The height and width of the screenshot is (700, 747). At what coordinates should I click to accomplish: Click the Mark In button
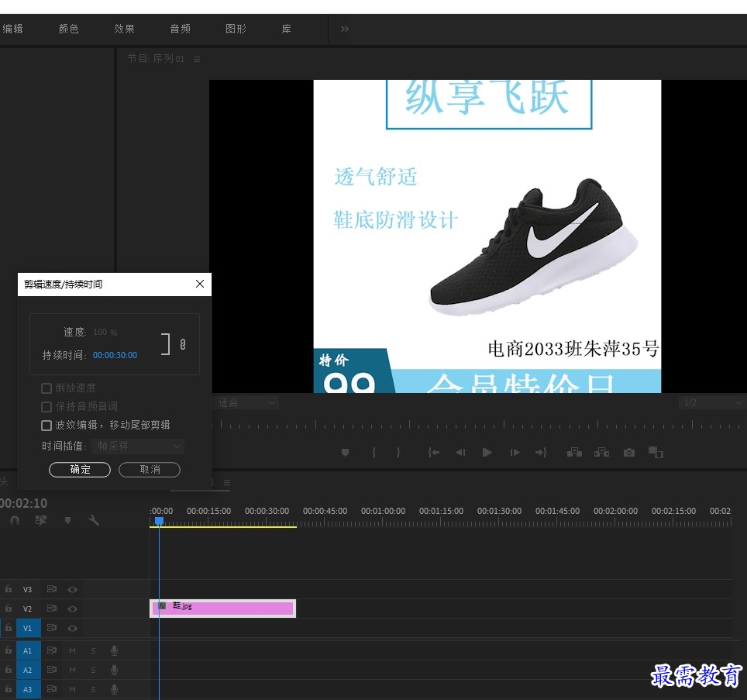(374, 452)
